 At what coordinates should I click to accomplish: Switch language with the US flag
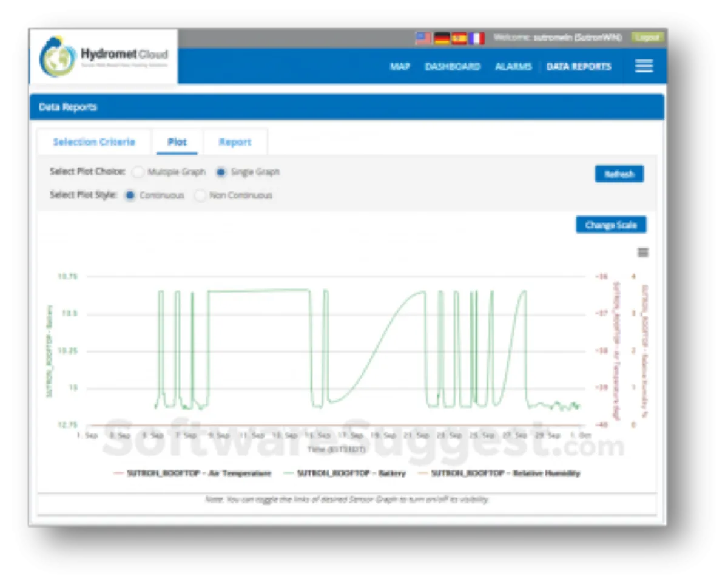[423, 38]
